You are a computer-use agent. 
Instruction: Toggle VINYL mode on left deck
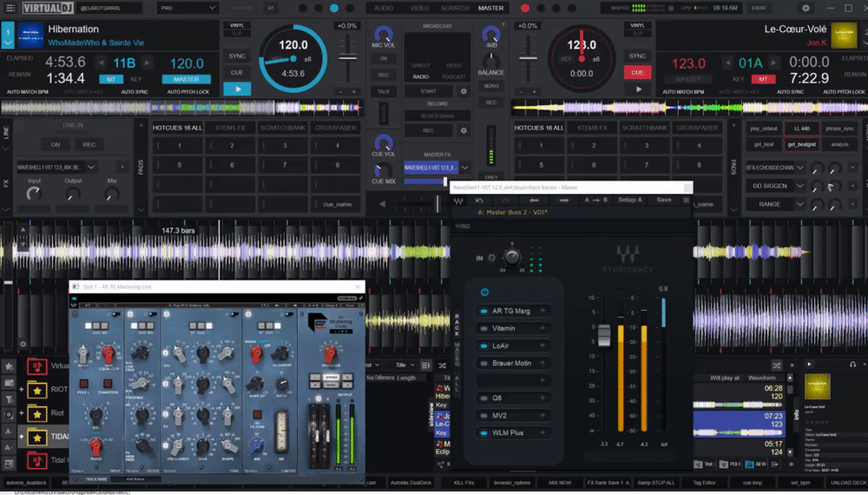pyautogui.click(x=236, y=25)
